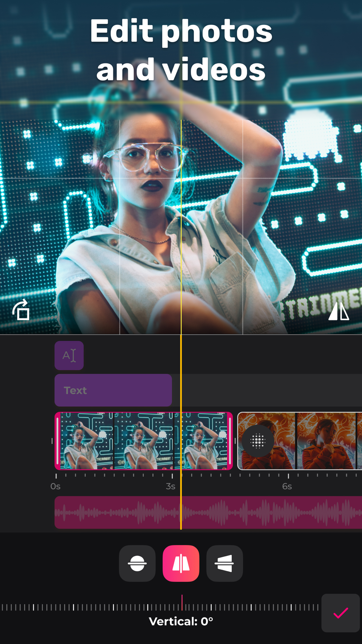Tap the dotted transition icon between clips
This screenshot has width=362, height=644.
point(258,441)
